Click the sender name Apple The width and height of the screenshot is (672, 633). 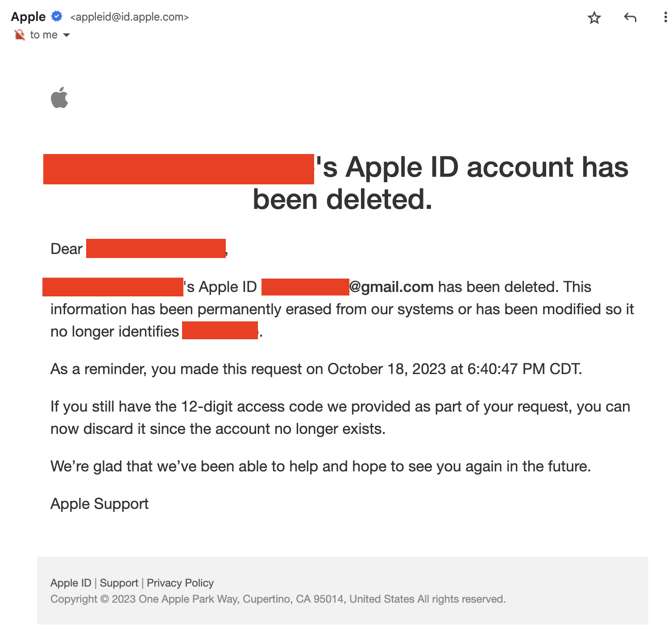28,17
